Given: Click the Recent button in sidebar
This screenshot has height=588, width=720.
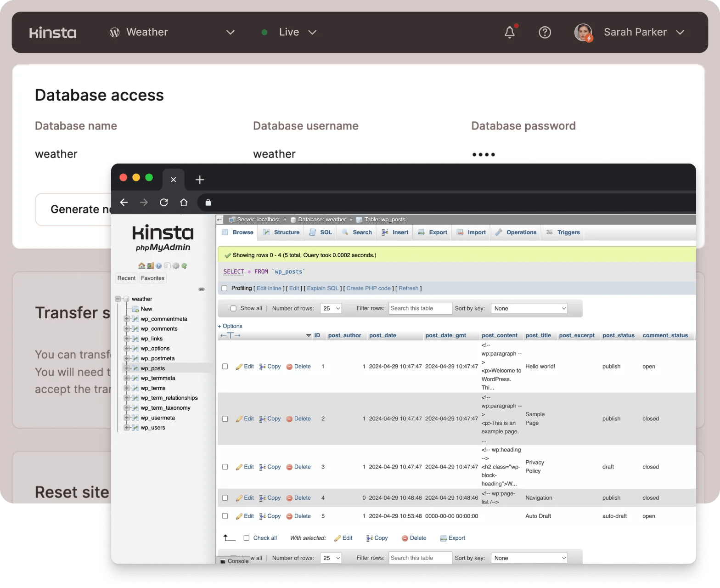Looking at the screenshot, I should (x=126, y=278).
